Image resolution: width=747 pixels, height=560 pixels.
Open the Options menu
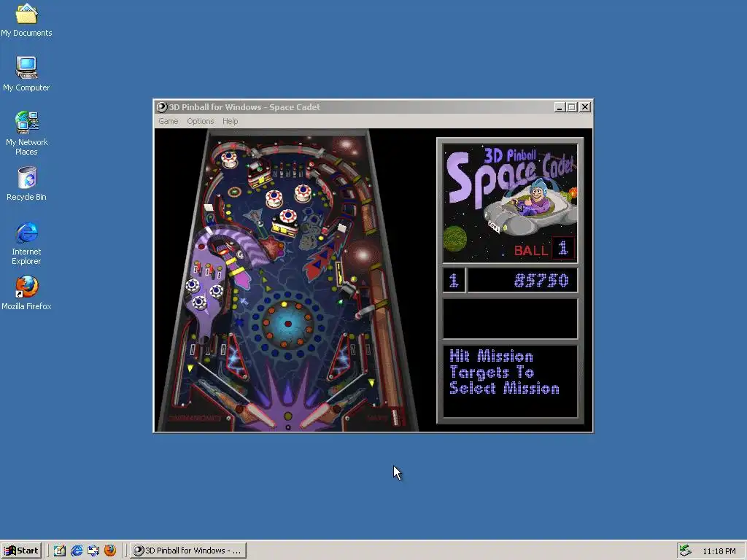200,122
